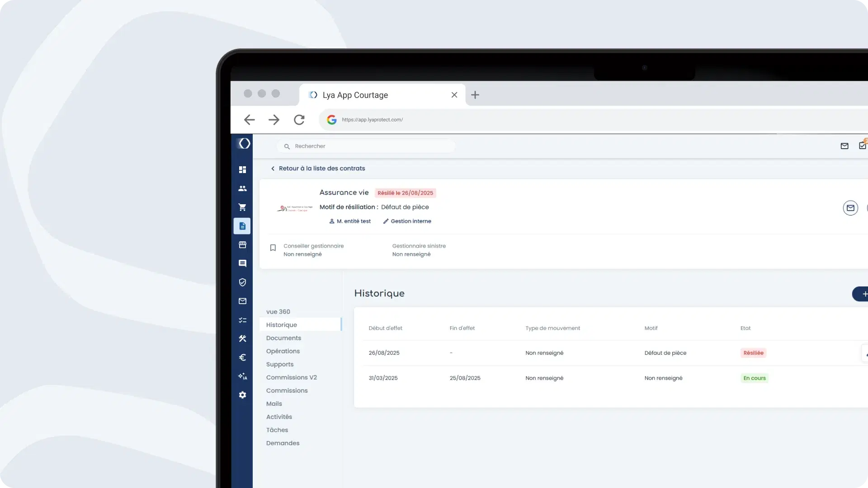Open the Tâches section

point(277,430)
